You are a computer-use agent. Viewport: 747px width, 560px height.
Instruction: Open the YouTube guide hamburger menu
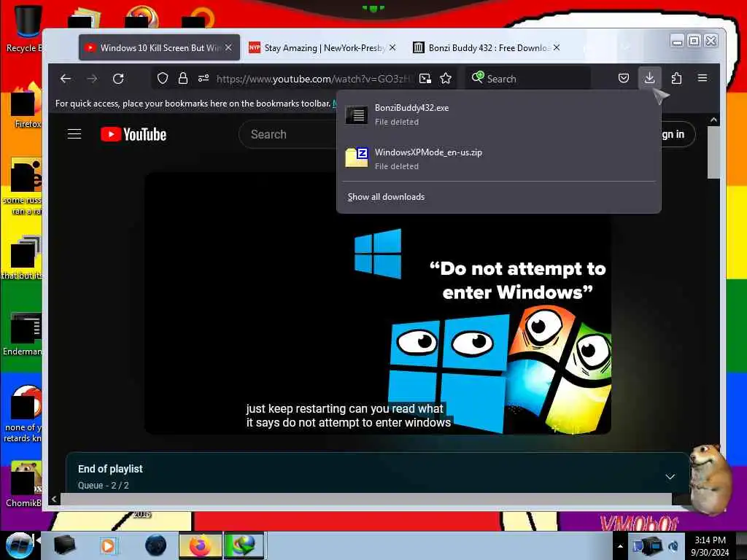(x=74, y=134)
